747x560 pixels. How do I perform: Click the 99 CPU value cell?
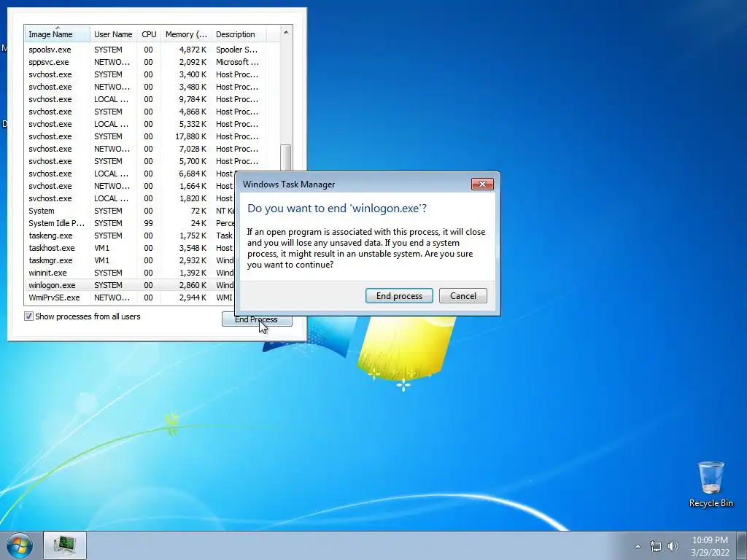click(x=149, y=223)
